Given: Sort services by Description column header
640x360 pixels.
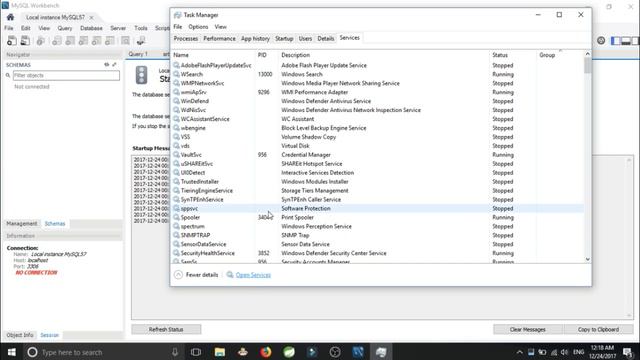Looking at the screenshot, I should click(384, 55).
